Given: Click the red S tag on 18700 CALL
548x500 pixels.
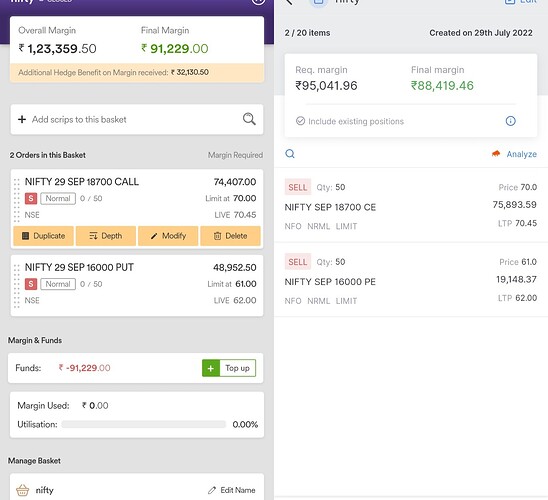Looking at the screenshot, I should (x=31, y=198).
